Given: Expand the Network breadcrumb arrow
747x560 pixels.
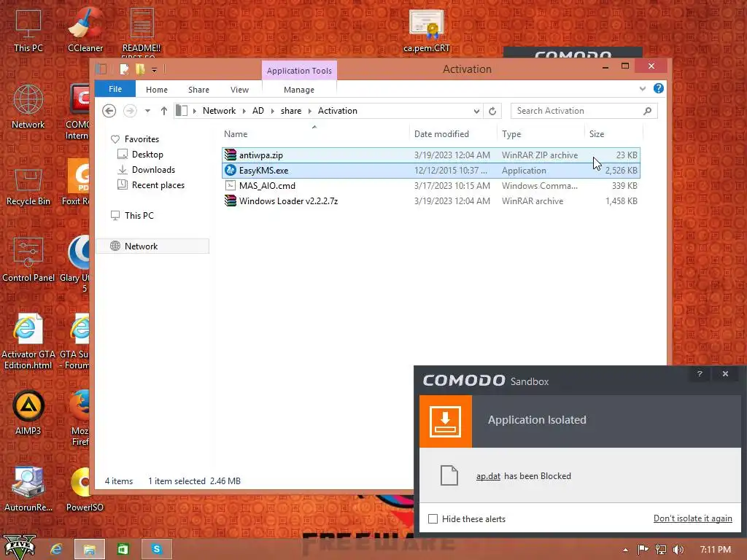Looking at the screenshot, I should coord(244,111).
